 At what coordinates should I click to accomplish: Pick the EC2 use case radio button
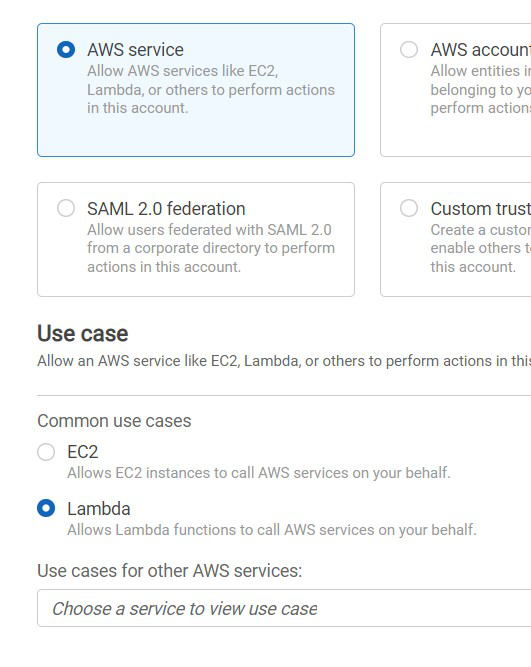(46, 452)
